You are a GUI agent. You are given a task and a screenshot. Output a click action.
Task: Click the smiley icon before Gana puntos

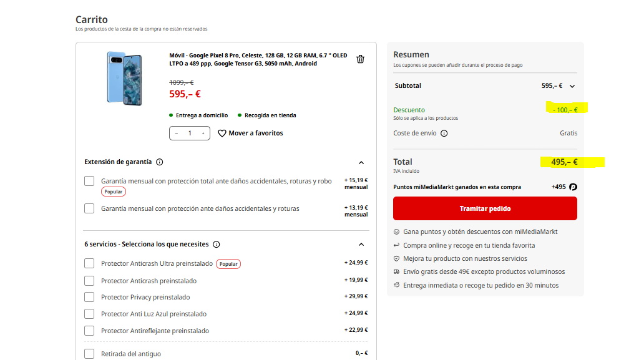click(x=396, y=232)
